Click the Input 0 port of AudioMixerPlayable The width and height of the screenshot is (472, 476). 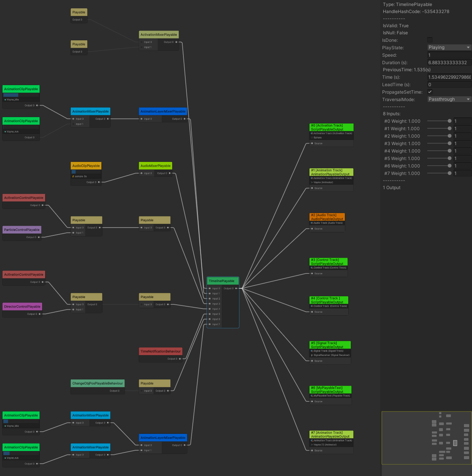click(141, 173)
